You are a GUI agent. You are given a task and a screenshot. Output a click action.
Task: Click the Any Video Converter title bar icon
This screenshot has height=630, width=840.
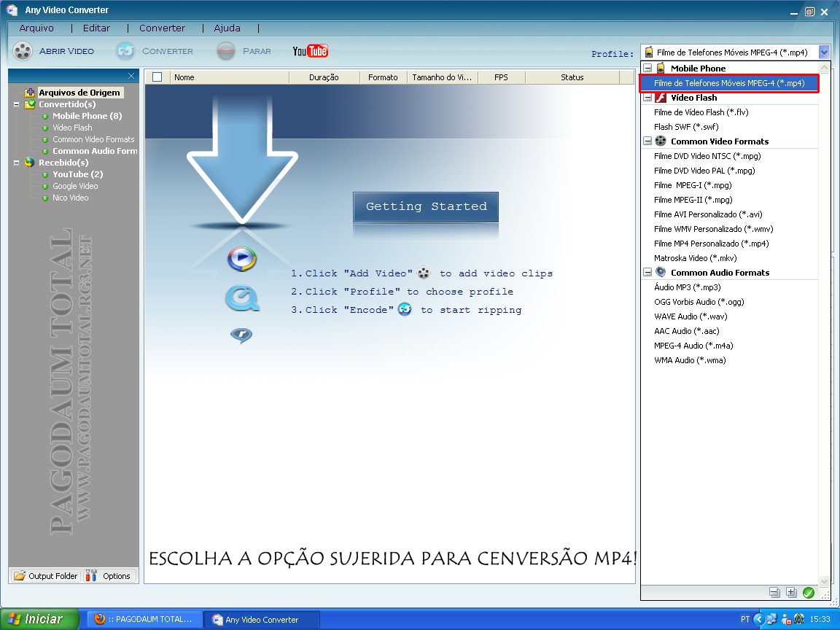pyautogui.click(x=12, y=9)
